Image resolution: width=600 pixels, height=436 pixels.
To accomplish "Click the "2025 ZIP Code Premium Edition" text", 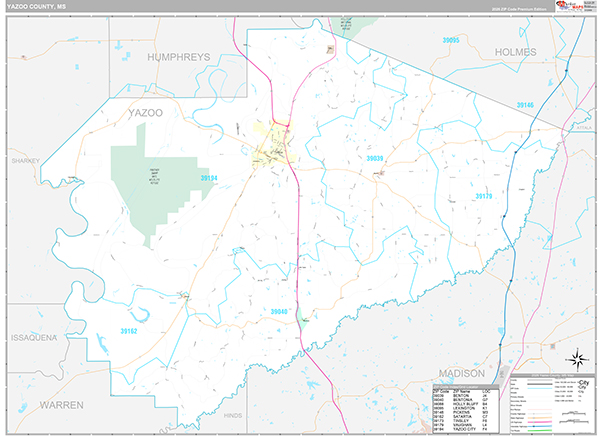I will 519,9.
